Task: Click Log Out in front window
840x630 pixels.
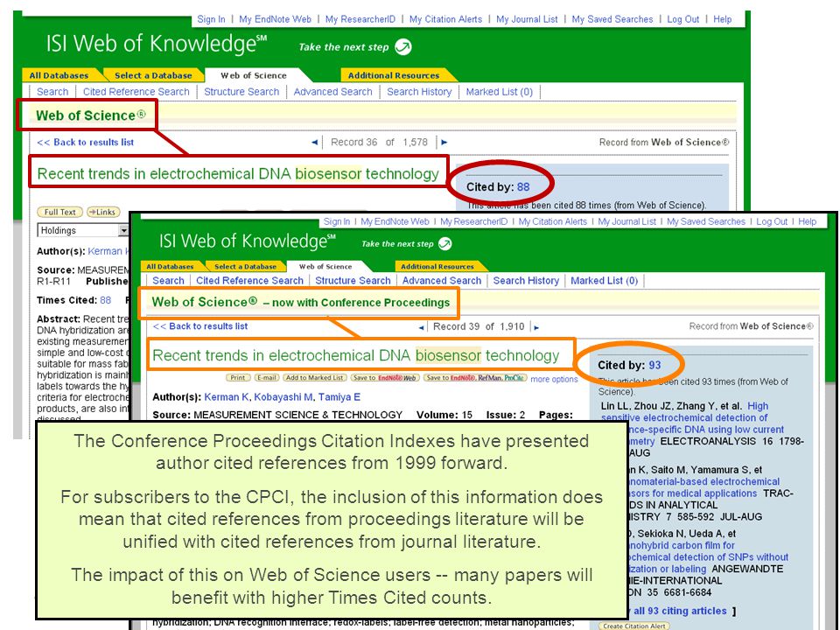Action: point(772,221)
